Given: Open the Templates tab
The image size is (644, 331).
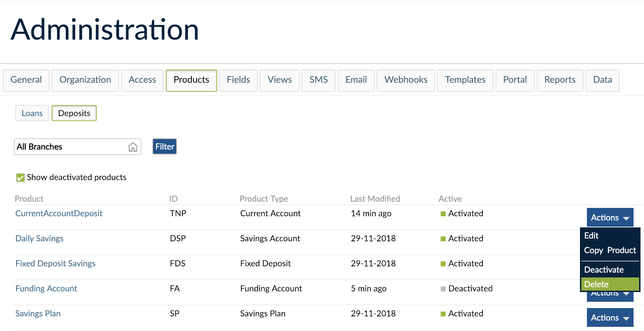Looking at the screenshot, I should (x=465, y=80).
